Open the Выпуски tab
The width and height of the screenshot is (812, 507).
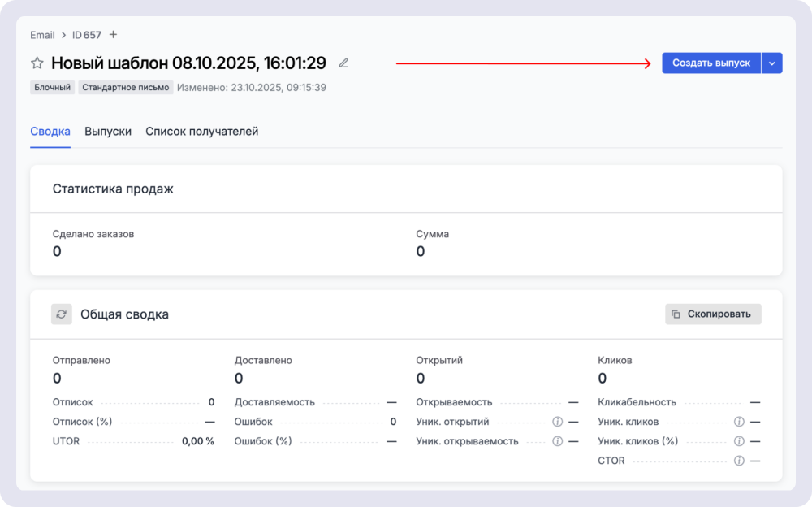tap(108, 131)
